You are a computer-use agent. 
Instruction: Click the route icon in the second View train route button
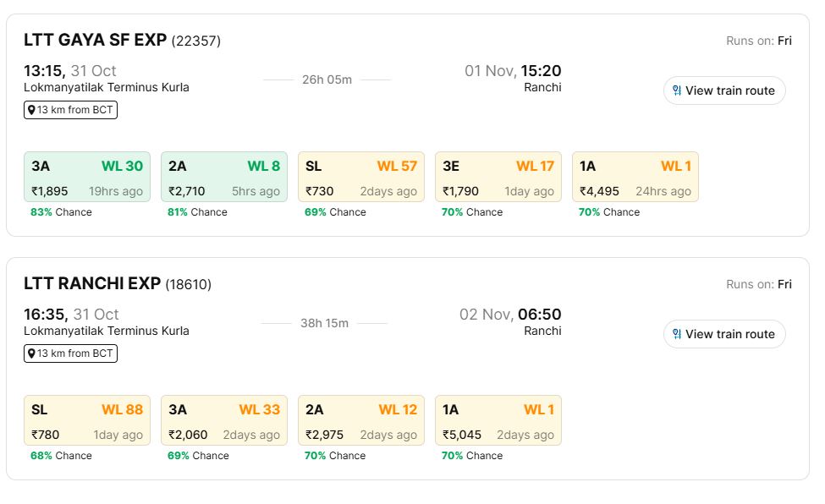[675, 334]
